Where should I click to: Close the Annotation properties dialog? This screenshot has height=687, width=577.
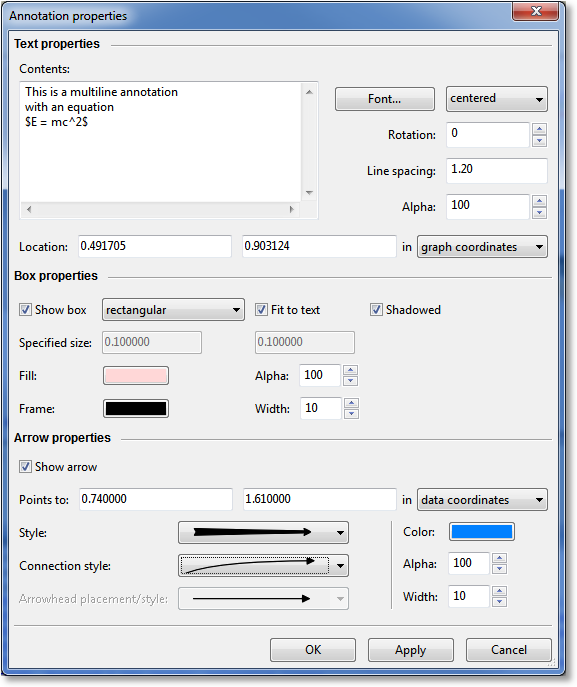tap(535, 11)
